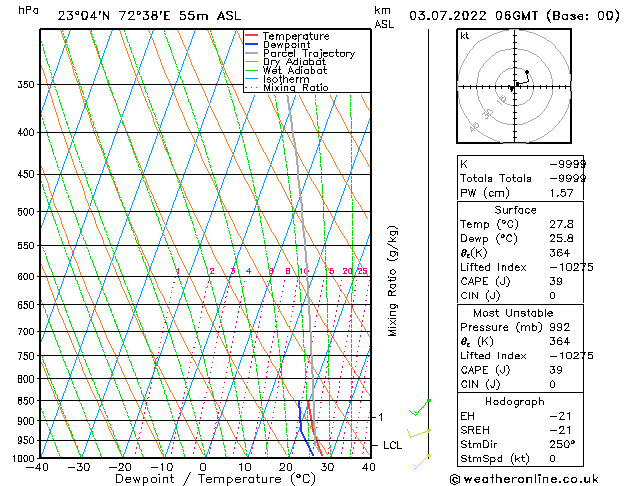Click the blue Dewpoint legend line
This screenshot has height=486, width=629.
coord(251,44)
